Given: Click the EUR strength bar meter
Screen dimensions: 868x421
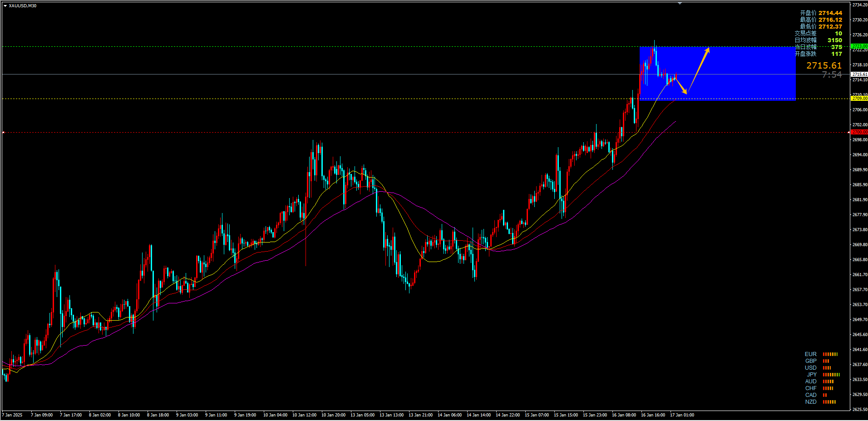Looking at the screenshot, I should [x=830, y=354].
